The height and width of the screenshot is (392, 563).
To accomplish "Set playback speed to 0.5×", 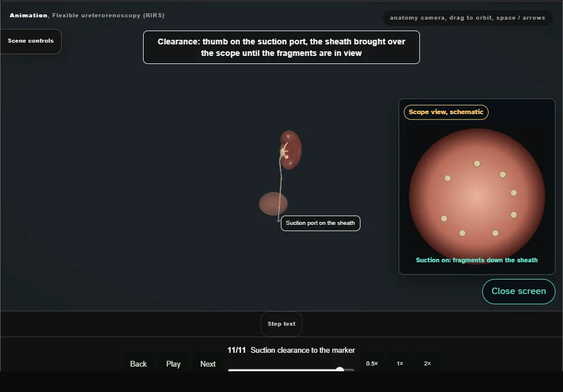I will [372, 363].
